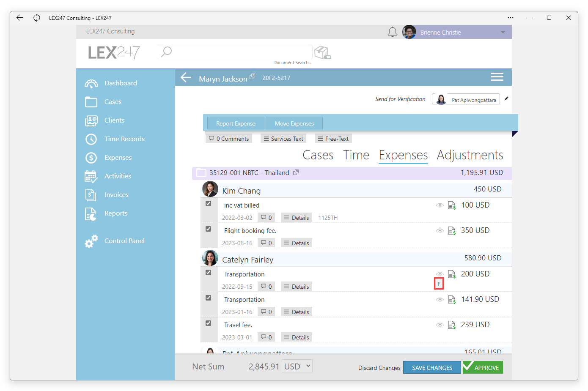Expand the Brienne Christie user menu
Image resolution: width=588 pixels, height=391 pixels.
[x=503, y=32]
